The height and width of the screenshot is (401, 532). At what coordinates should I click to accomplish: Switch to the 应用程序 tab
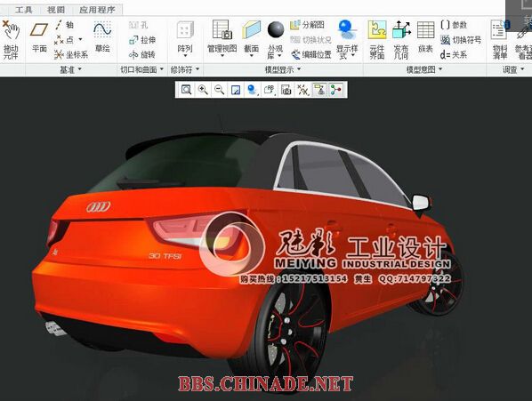point(97,10)
